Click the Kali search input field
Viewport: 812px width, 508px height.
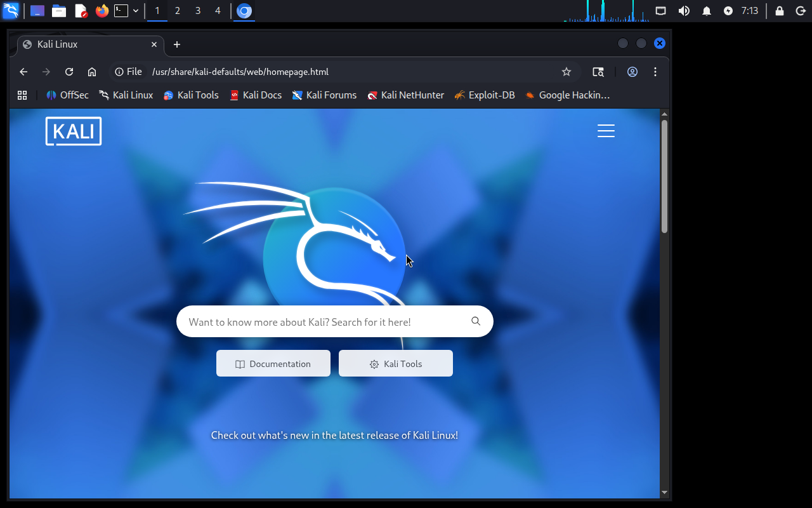[x=324, y=322]
